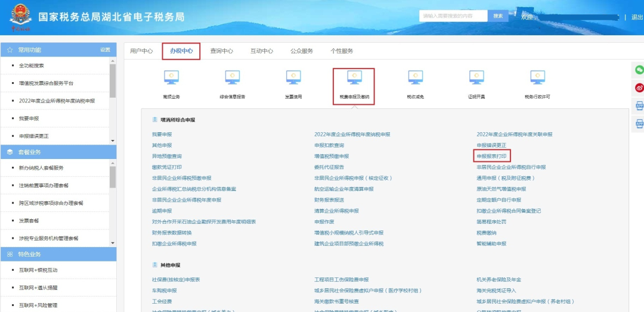Click the star icon beside 常用功能
The height and width of the screenshot is (312, 644).
pos(10,50)
